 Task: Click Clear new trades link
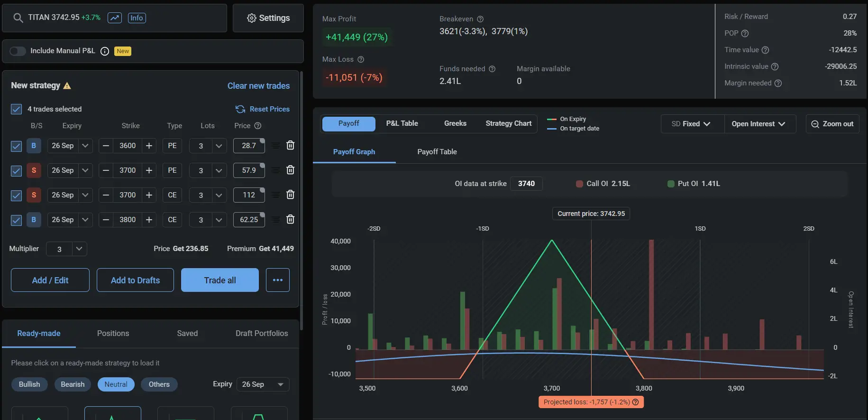click(x=258, y=86)
